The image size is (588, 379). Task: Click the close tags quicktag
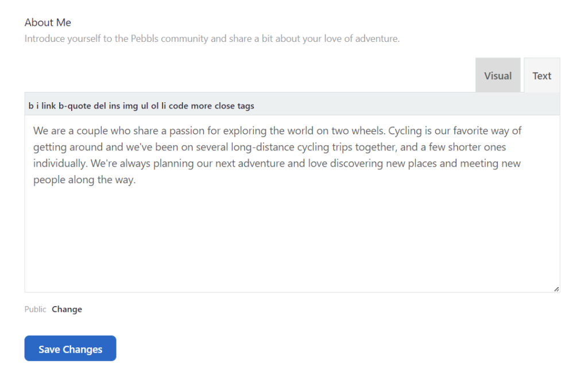point(234,106)
